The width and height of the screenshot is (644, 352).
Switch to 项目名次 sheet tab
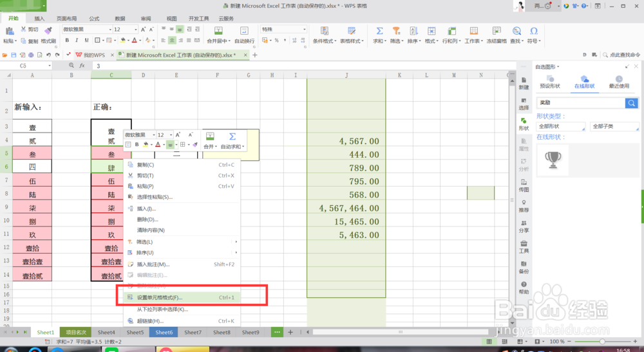[x=76, y=332]
